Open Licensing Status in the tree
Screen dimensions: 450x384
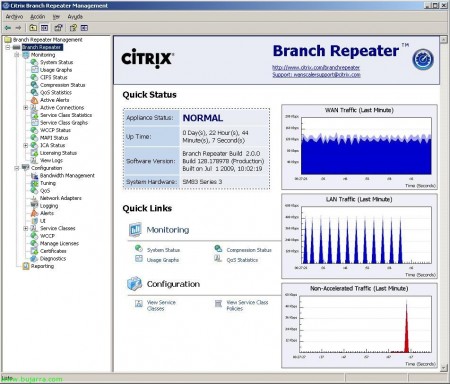click(58, 153)
